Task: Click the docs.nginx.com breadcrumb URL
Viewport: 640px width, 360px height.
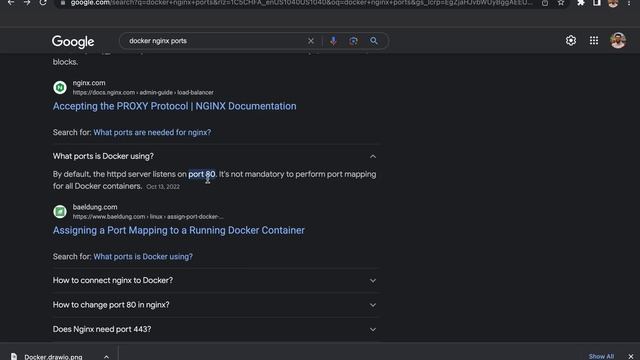Action: tap(143, 93)
